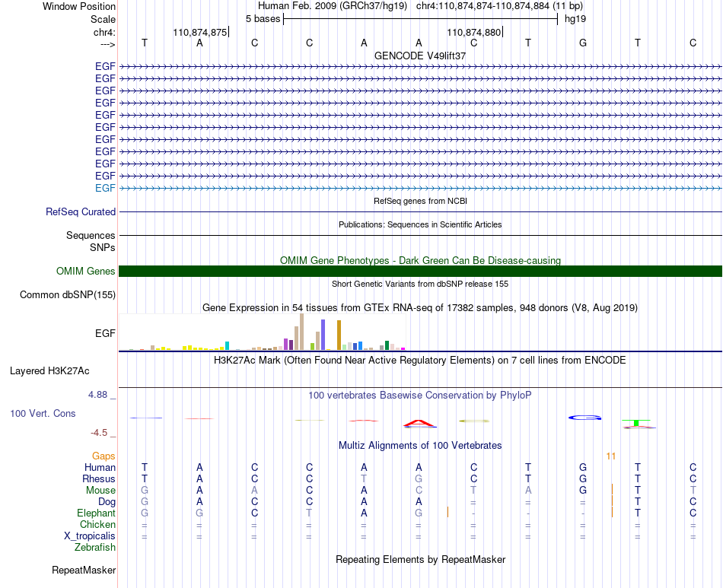Viewport: 723px width, 588px height.
Task: Click the Common dbSNP(155) track label
Action: click(68, 295)
